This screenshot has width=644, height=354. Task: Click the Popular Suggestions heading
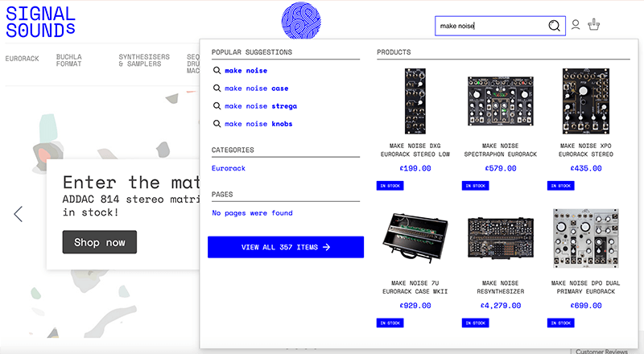(252, 52)
